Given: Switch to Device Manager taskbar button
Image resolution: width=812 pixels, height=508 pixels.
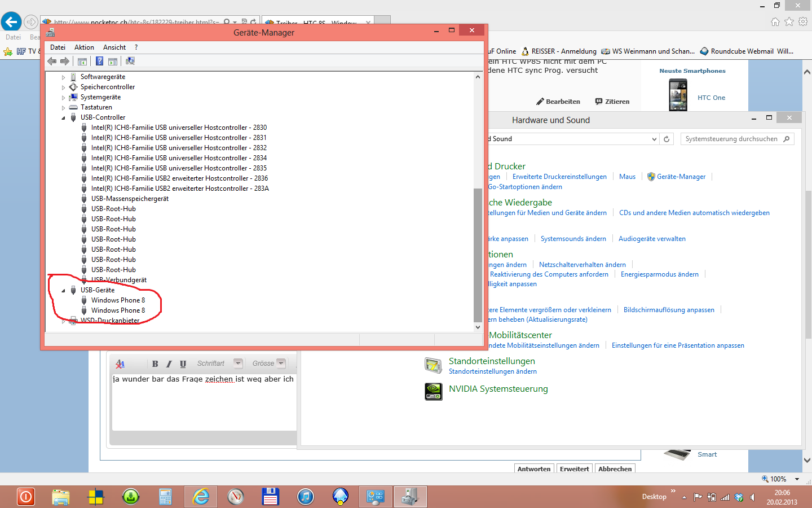Looking at the screenshot, I should pyautogui.click(x=411, y=497).
